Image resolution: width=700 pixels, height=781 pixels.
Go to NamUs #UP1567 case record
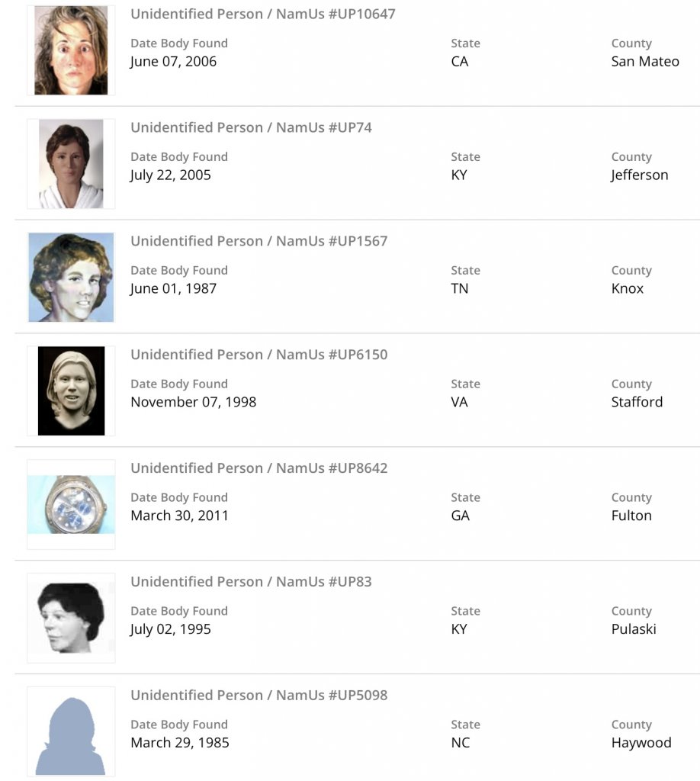pyautogui.click(x=258, y=241)
